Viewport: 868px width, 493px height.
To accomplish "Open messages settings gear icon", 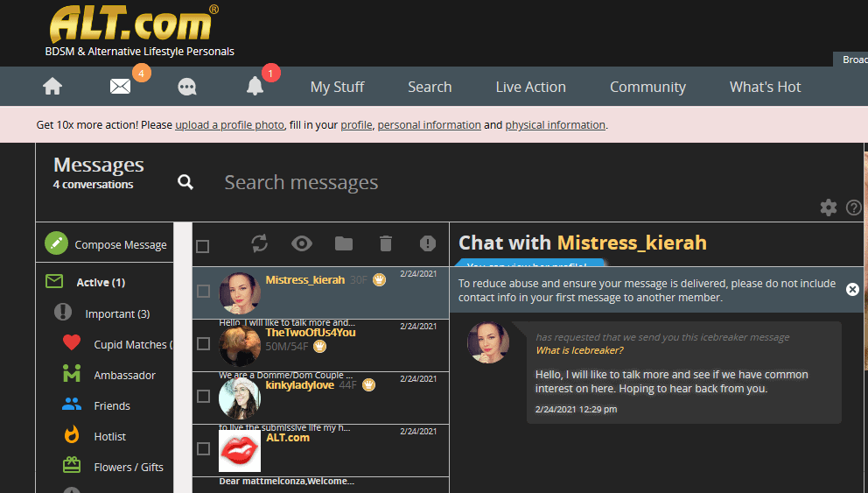I will click(829, 208).
